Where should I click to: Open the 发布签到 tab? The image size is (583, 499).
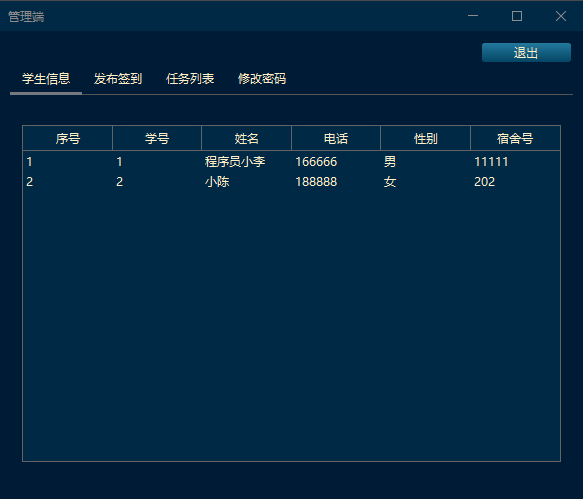coord(118,79)
